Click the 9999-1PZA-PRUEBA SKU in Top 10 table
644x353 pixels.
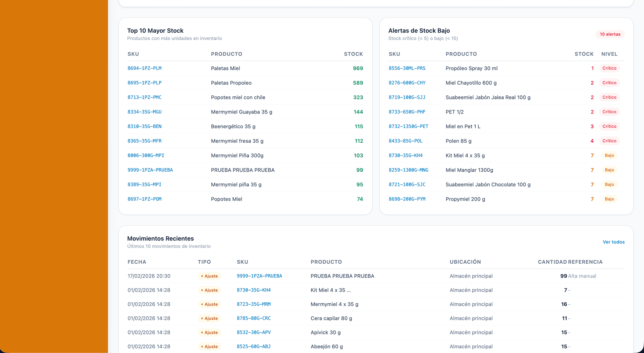coord(150,170)
